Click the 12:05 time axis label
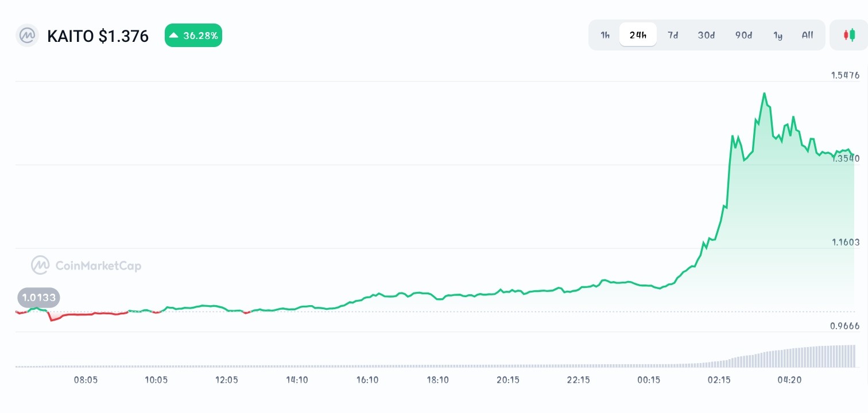Viewport: 868px width, 413px height. [227, 380]
